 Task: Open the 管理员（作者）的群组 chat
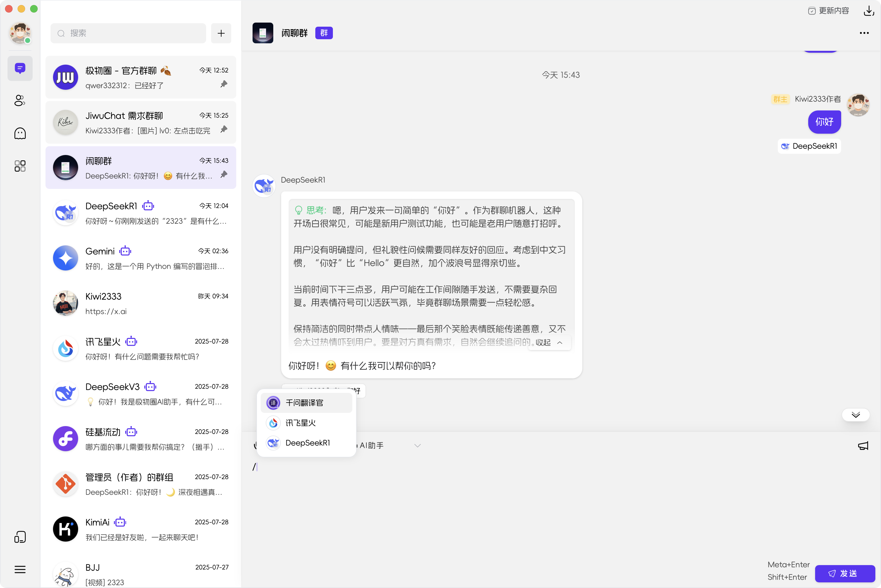pyautogui.click(x=141, y=484)
